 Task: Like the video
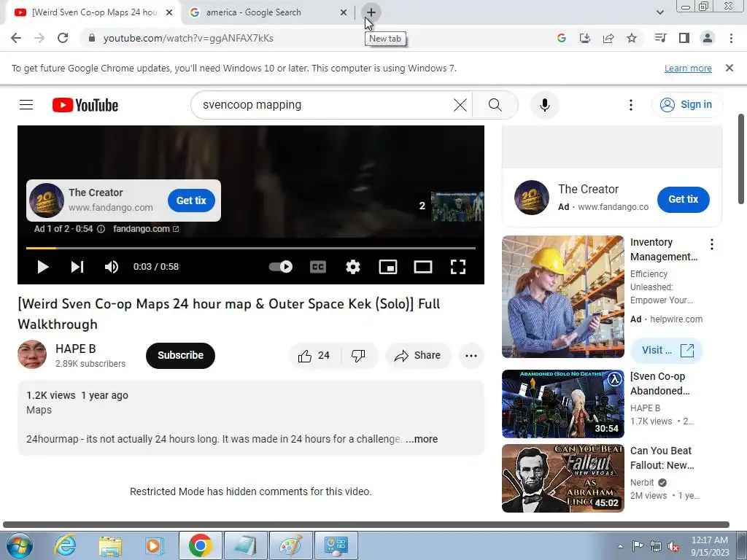(314, 356)
